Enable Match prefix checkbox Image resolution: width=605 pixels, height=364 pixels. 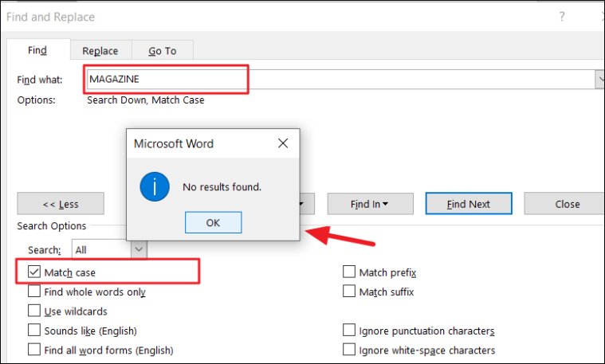tap(349, 272)
